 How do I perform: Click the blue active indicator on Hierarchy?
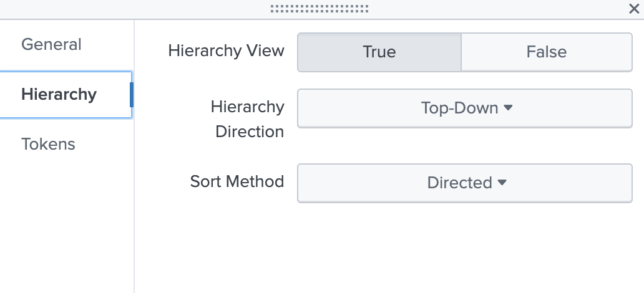point(131,95)
